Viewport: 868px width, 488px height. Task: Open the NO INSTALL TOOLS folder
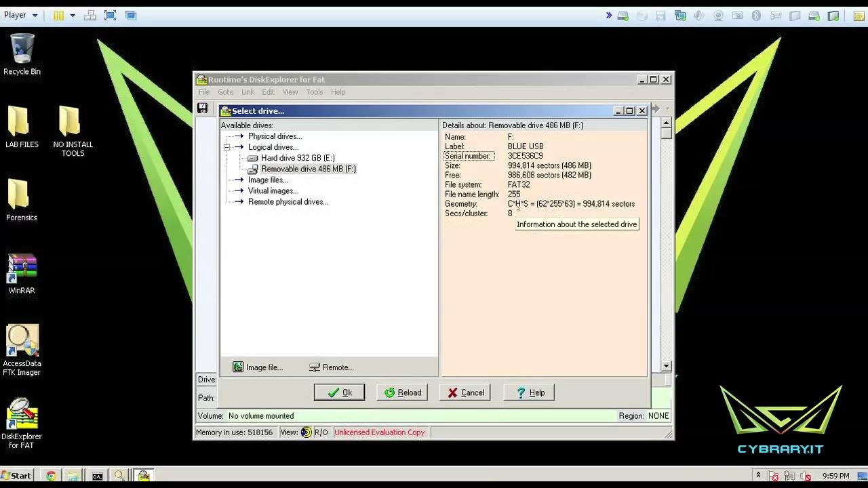click(73, 131)
